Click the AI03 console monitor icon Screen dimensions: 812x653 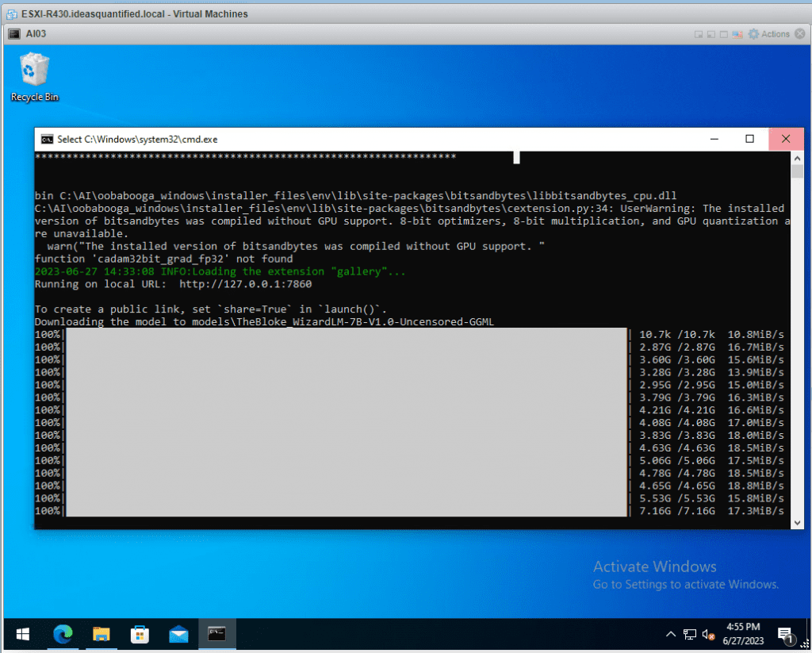click(14, 33)
